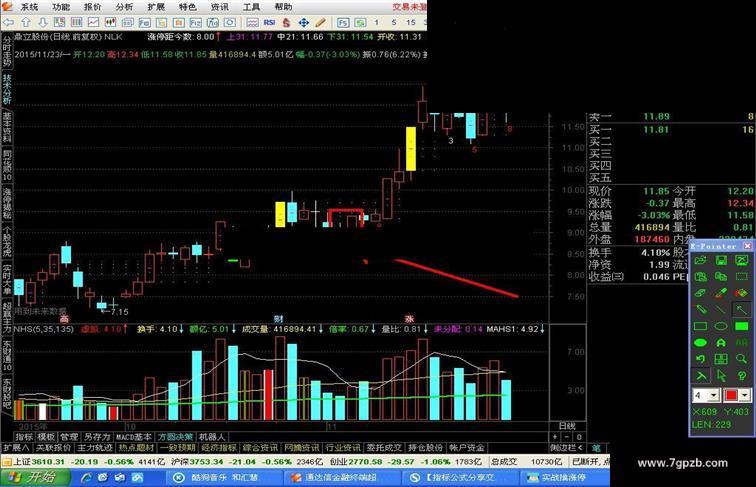Click E-Pointer magnifier zoom icon
This screenshot has height=487, width=756.
click(742, 359)
